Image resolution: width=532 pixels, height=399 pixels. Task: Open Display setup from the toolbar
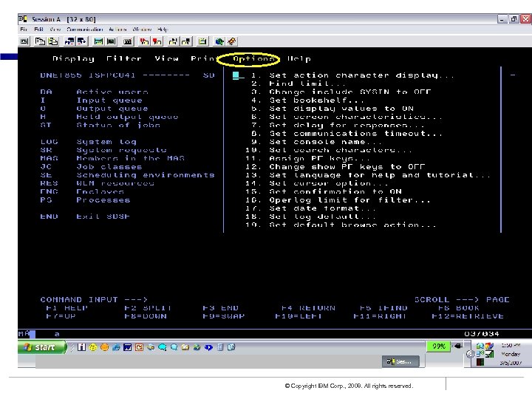pos(98,41)
